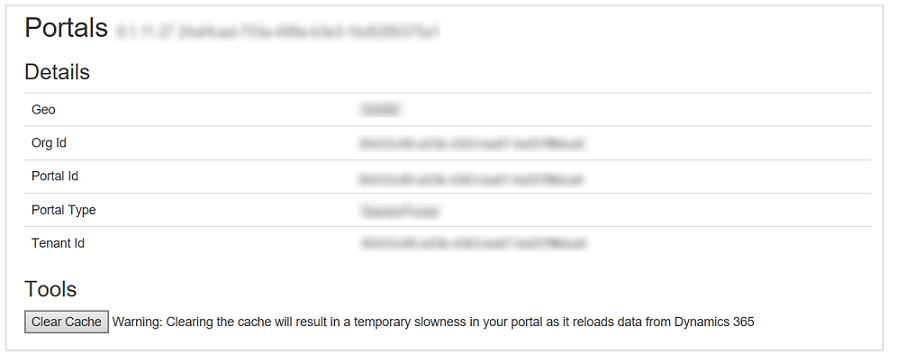Click the Portal Id label
The image size is (897, 363).
pyautogui.click(x=55, y=176)
